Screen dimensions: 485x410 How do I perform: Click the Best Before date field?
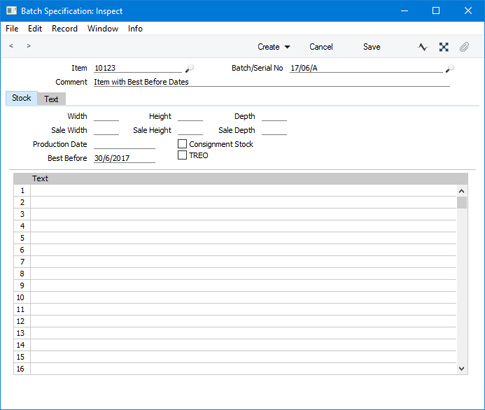(x=124, y=158)
